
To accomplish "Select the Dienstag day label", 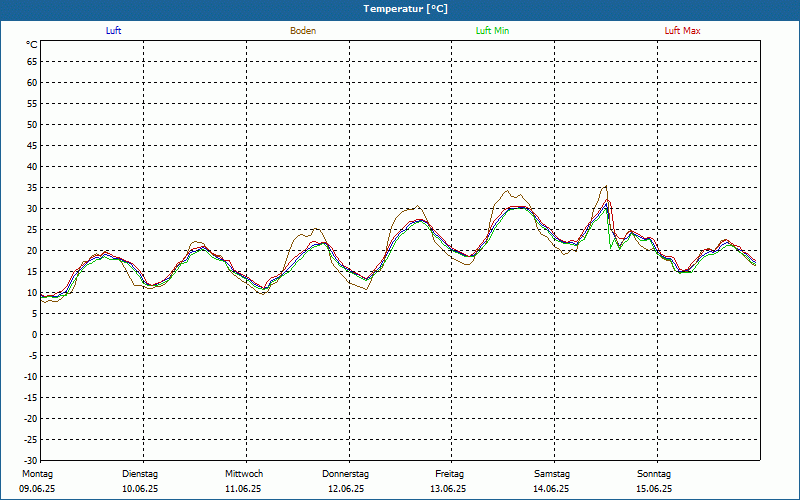I will click(x=140, y=474).
